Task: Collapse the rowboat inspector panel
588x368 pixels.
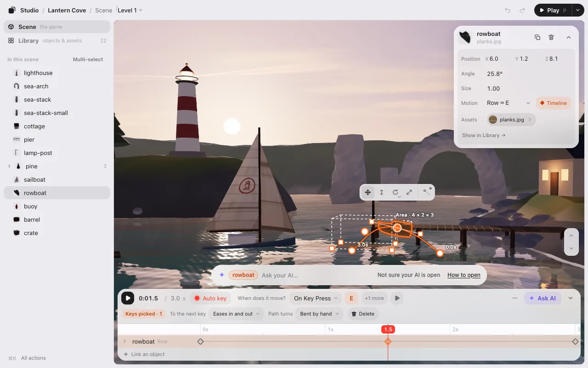Action: click(568, 37)
